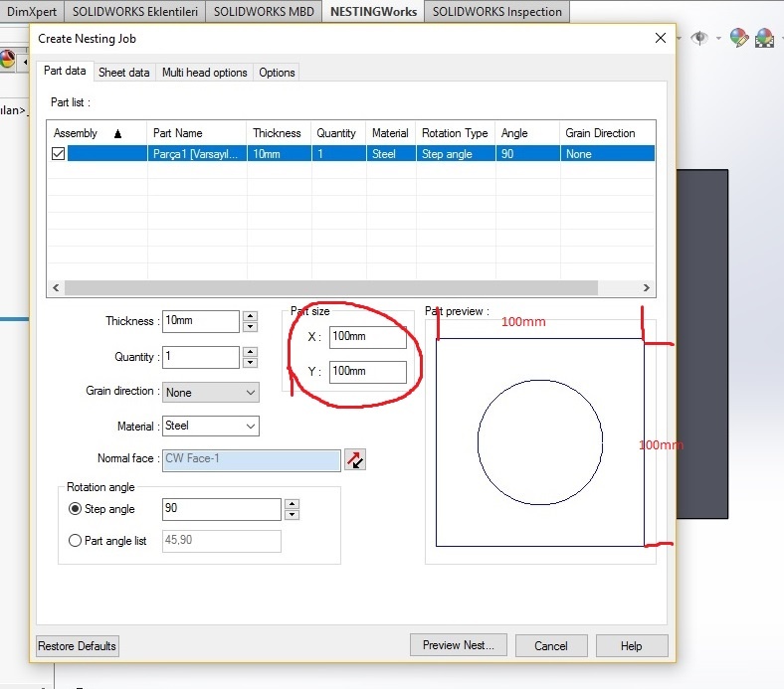The width and height of the screenshot is (784, 689).
Task: Click the hide/show items eye icon
Action: 699,38
